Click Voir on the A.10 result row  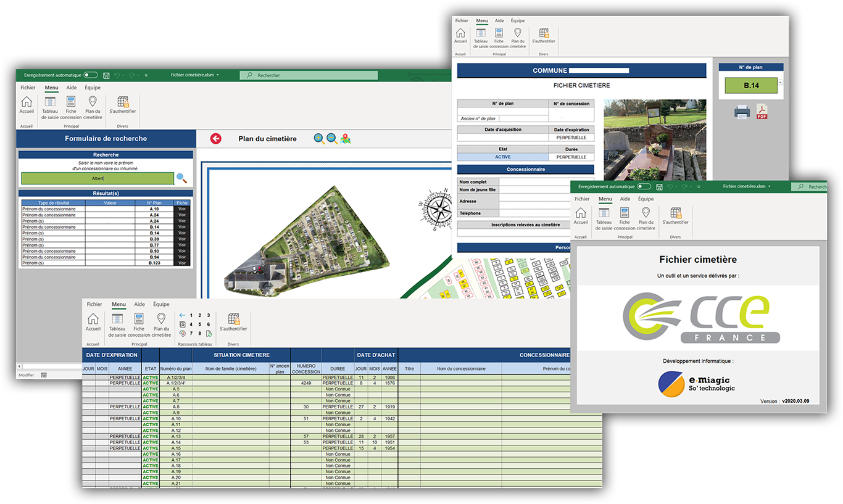pos(182,209)
